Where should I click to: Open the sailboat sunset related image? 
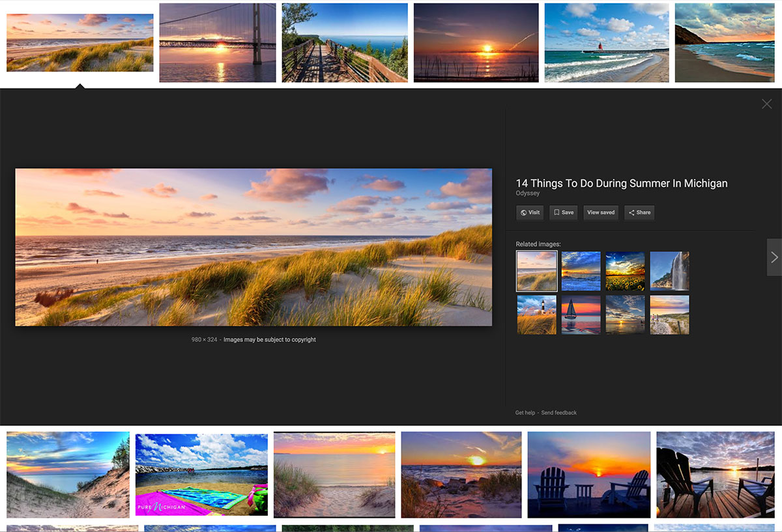click(x=581, y=315)
